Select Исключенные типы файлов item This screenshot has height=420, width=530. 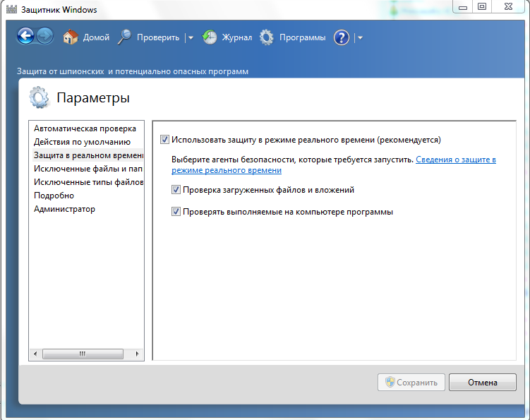(88, 182)
